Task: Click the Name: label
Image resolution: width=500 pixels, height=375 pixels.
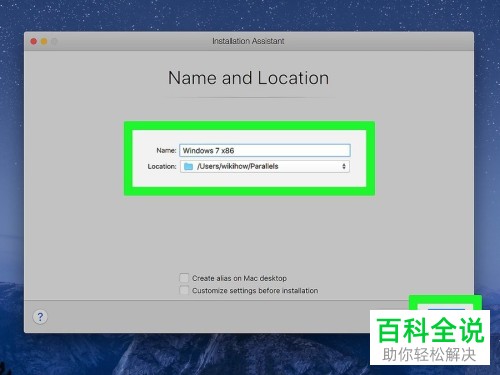Action: (x=166, y=150)
